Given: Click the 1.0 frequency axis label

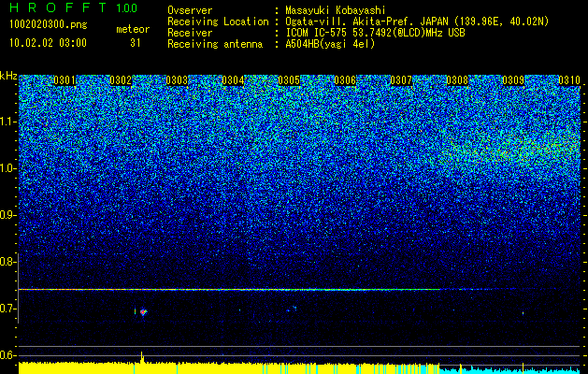Looking at the screenshot, I should (x=7, y=169).
